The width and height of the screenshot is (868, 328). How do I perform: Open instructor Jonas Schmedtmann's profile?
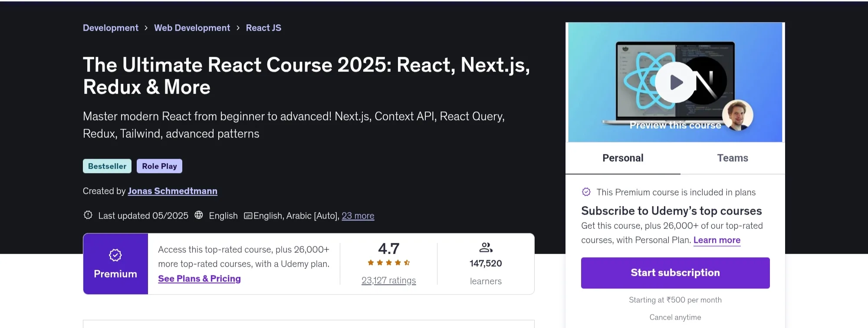coord(172,191)
